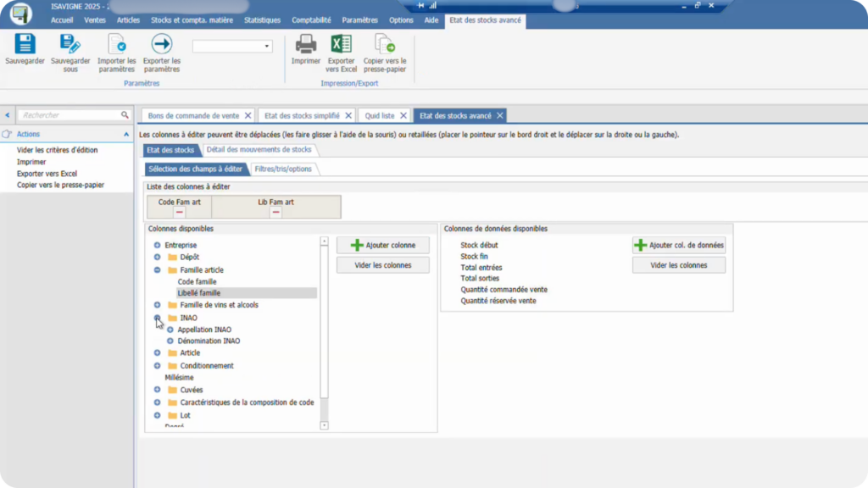Click the Sauvegarder sous icon
868x488 pixels.
tap(70, 45)
